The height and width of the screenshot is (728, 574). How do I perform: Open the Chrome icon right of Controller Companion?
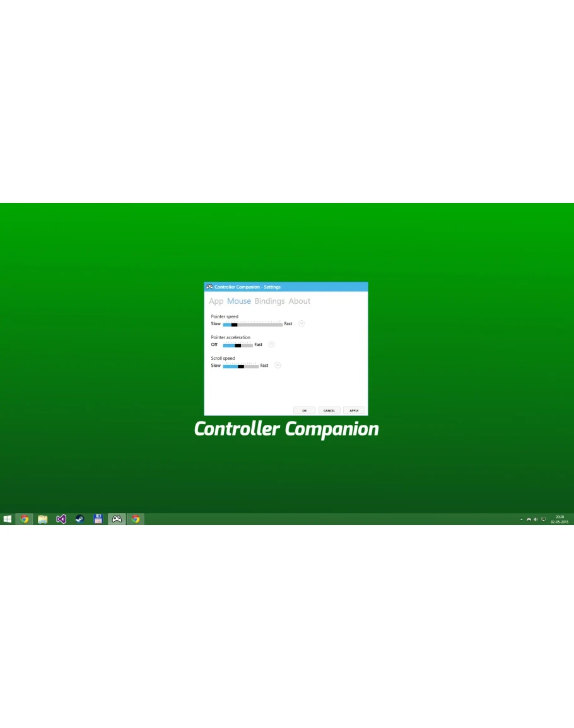[135, 519]
